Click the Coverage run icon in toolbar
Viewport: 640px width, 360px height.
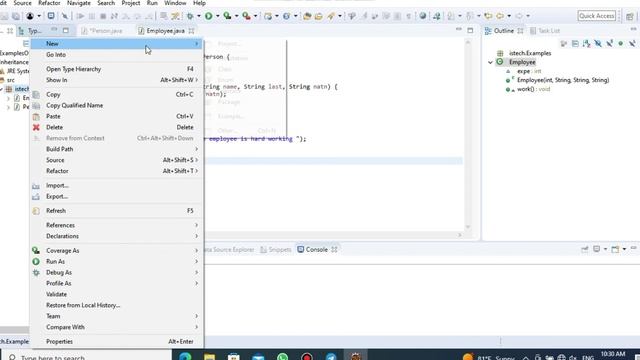click(227, 16)
